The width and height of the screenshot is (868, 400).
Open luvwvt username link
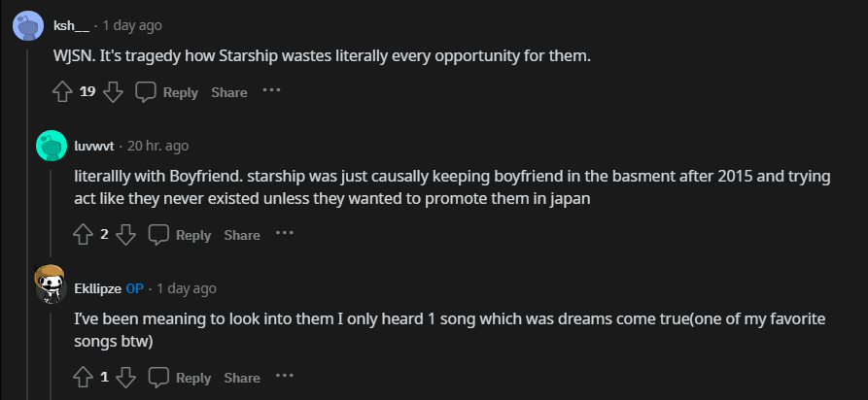94,146
